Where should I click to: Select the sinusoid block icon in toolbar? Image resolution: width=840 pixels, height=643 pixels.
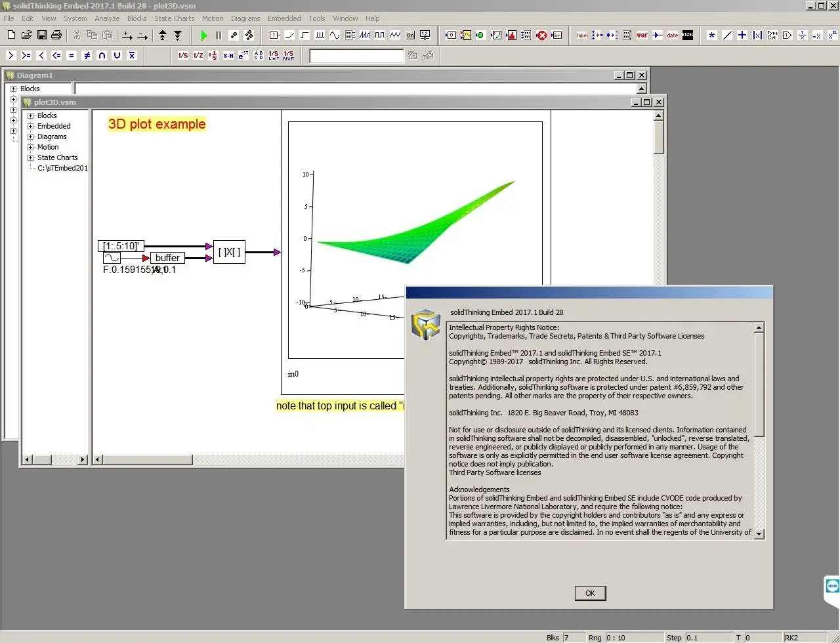tap(335, 35)
